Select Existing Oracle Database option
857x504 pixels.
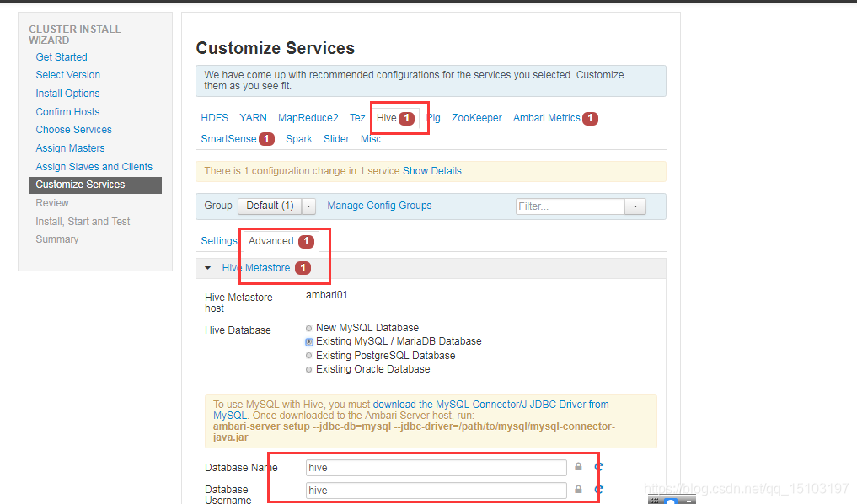[308, 369]
